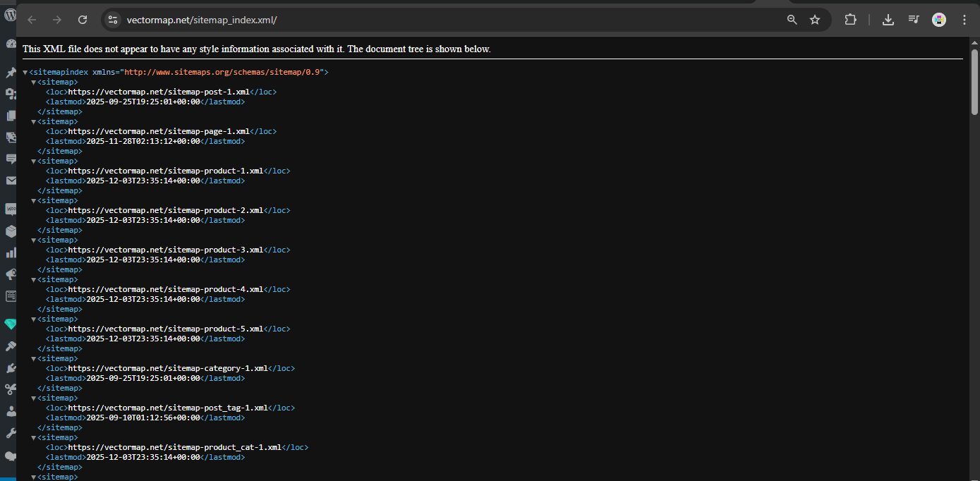Click the sitemap-product-3.xml URL text

click(166, 250)
